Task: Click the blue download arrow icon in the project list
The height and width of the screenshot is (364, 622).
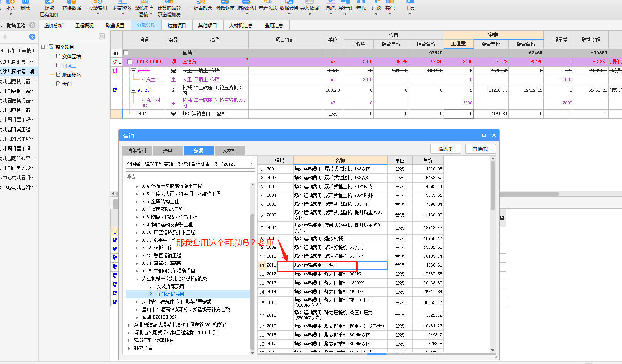Action: pos(32,37)
